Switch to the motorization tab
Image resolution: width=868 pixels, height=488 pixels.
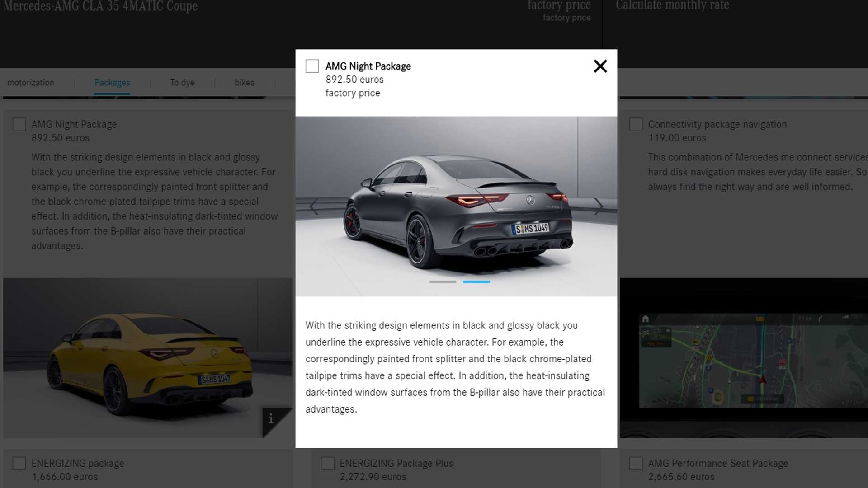(x=31, y=83)
